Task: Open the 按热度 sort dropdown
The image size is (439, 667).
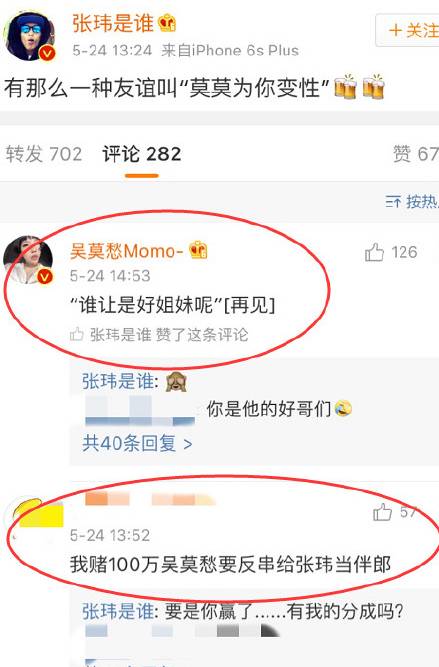Action: [x=412, y=202]
